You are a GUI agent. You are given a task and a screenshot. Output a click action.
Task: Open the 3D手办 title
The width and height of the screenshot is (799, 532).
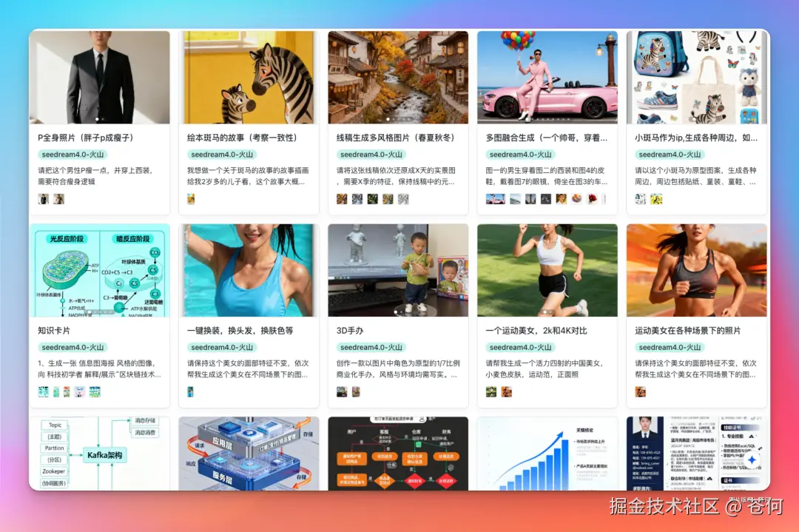point(349,331)
